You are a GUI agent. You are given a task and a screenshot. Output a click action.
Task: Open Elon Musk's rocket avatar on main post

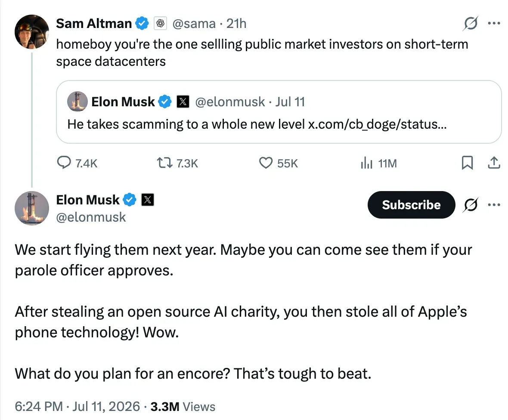pyautogui.click(x=32, y=208)
